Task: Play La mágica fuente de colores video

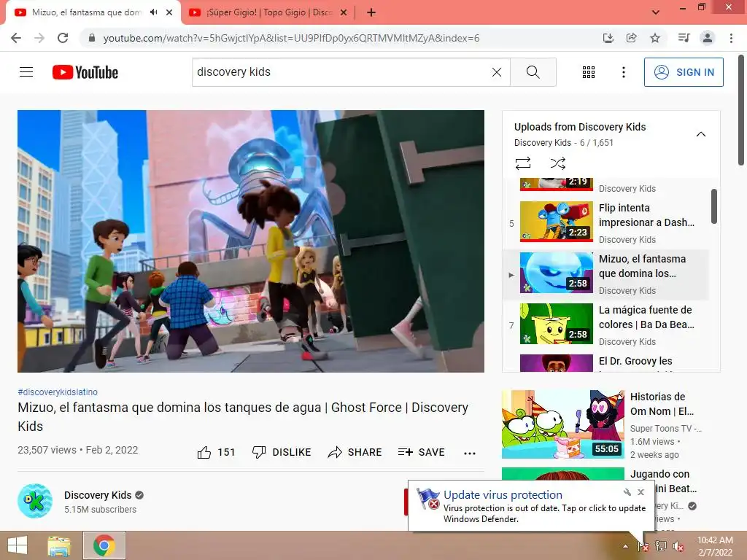Action: pyautogui.click(x=606, y=325)
